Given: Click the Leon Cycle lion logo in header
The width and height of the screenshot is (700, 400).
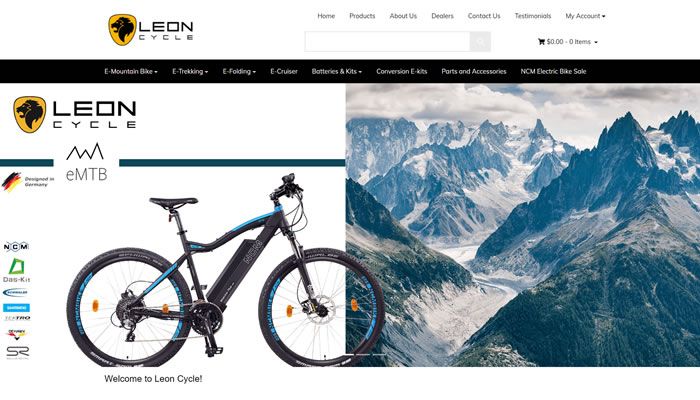Looking at the screenshot, I should pos(122,30).
